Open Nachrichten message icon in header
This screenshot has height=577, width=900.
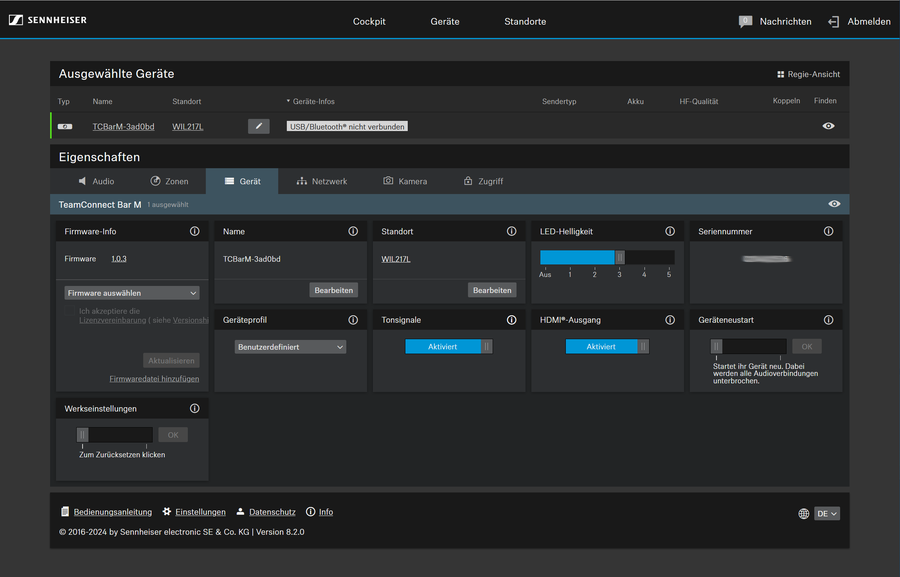tap(745, 21)
